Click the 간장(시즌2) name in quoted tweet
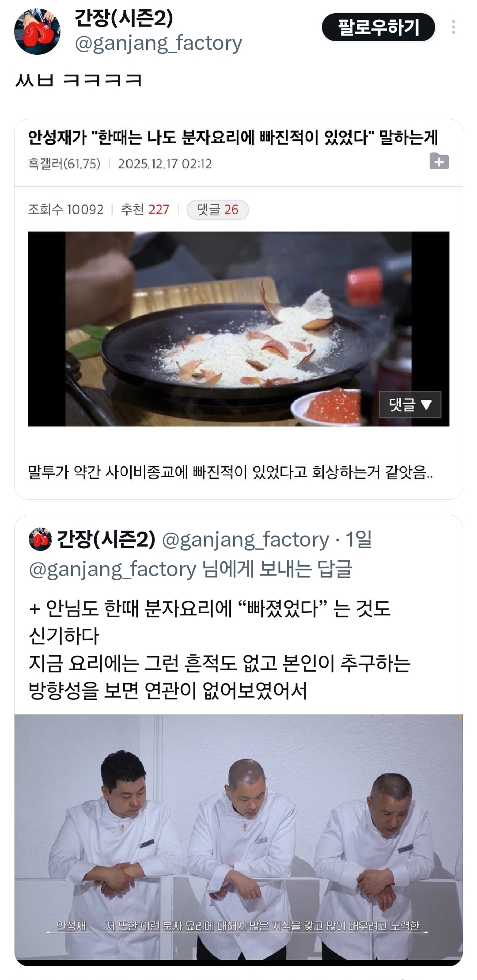This screenshot has width=477, height=980. pos(106,539)
